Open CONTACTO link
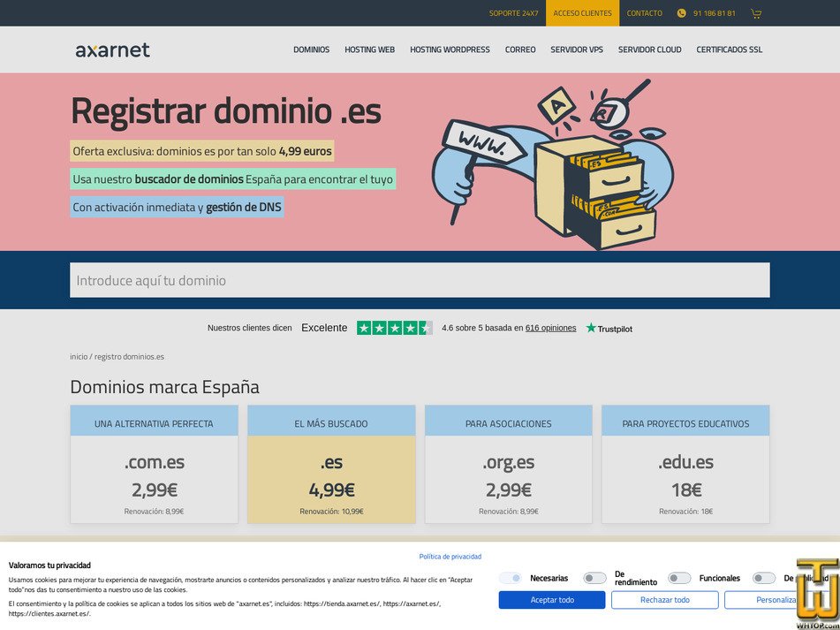The height and width of the screenshot is (630, 840). (x=645, y=13)
